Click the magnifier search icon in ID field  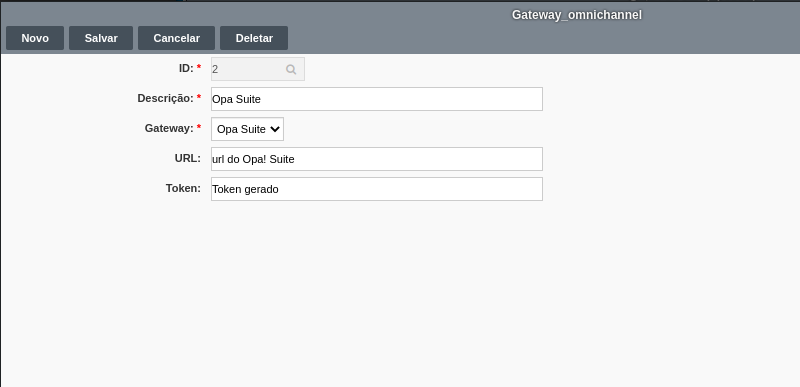point(291,69)
